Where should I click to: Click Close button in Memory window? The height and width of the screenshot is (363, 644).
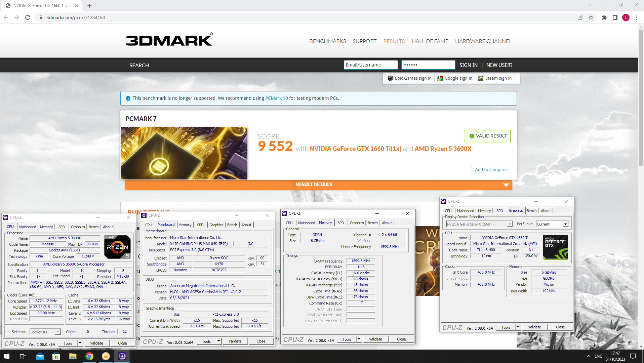(401, 339)
